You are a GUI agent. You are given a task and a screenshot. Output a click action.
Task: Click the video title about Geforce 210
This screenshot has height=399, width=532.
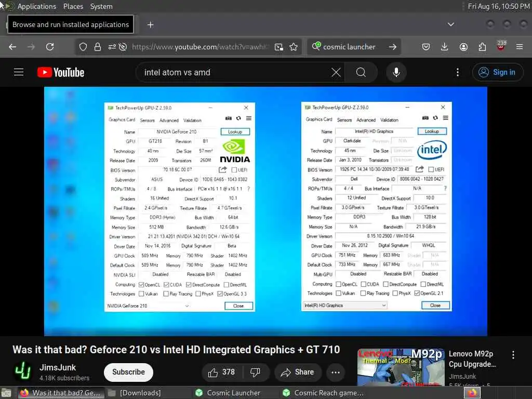(176, 350)
